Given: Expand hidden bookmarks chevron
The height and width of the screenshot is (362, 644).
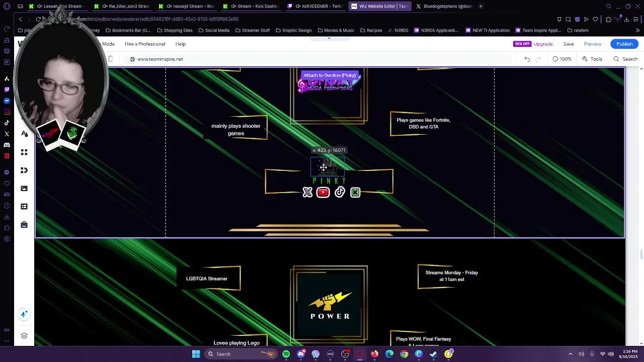Looking at the screenshot, I should pyautogui.click(x=637, y=30).
